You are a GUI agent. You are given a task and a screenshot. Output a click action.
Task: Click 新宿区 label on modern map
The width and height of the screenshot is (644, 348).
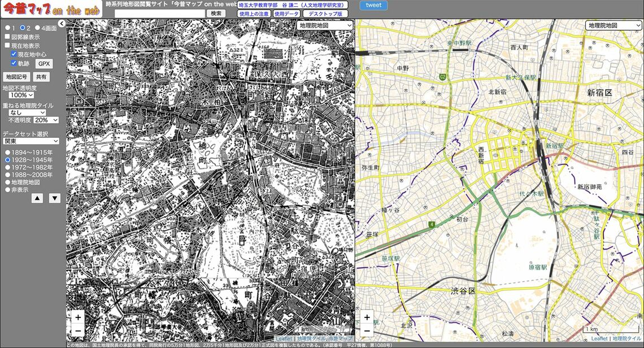[x=599, y=93]
